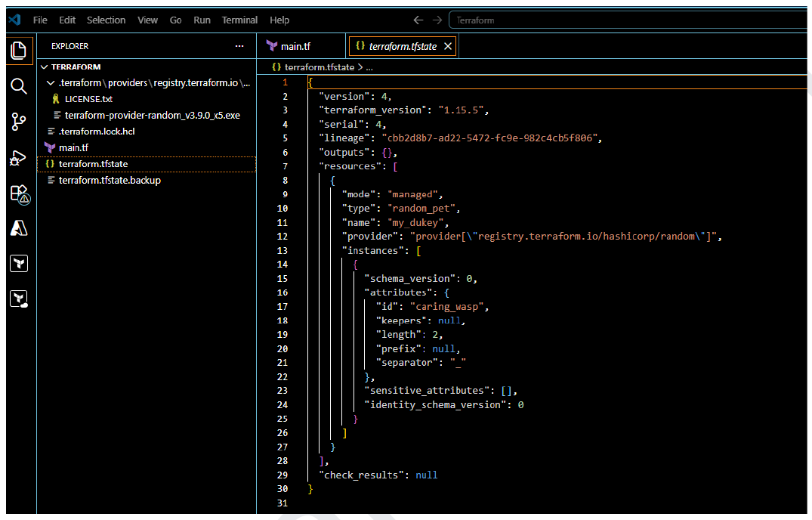Screen dimensions: 812x520
Task: Open the Search view icon
Action: coord(19,86)
